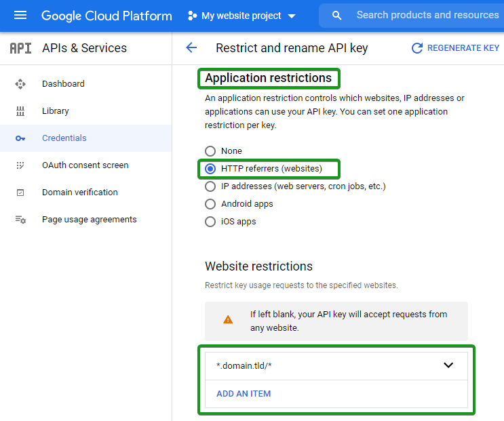Select HTTP referrers (websites) radio button
The image size is (504, 421).
210,169
